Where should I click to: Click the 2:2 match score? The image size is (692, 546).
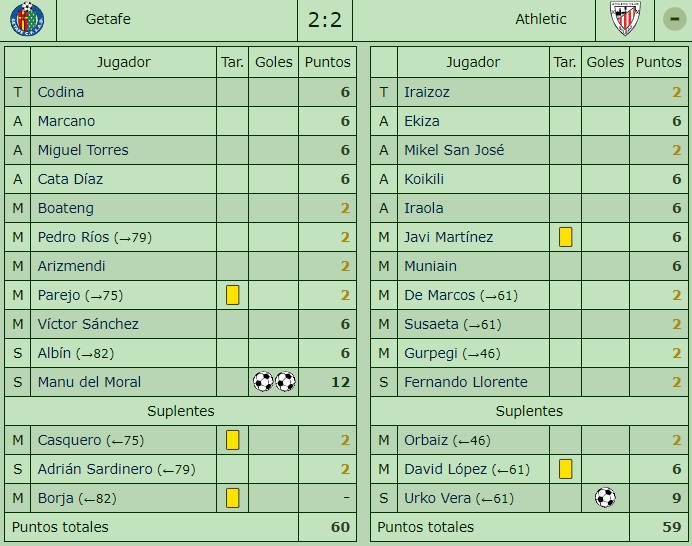[325, 19]
